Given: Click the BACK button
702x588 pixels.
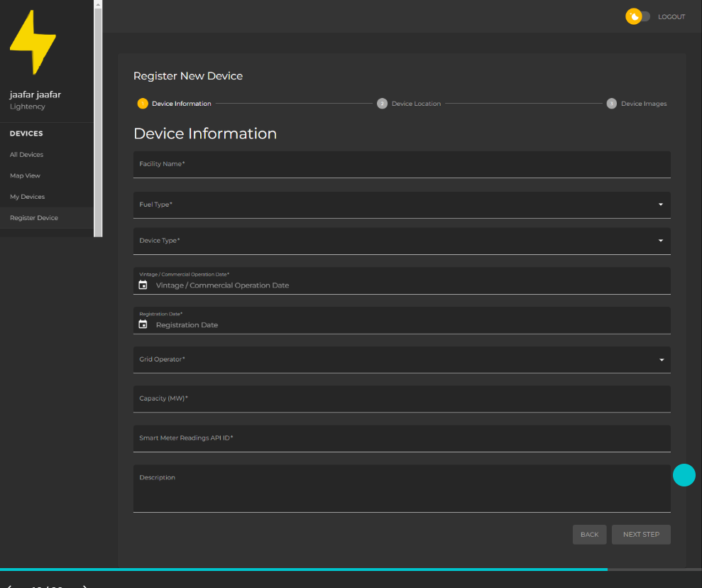Looking at the screenshot, I should (589, 534).
